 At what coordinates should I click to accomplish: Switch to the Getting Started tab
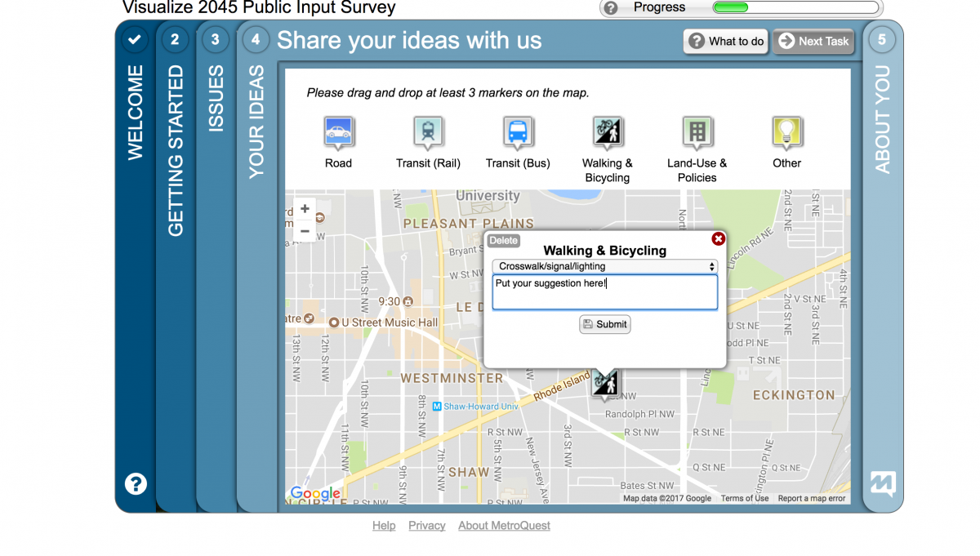point(175,151)
